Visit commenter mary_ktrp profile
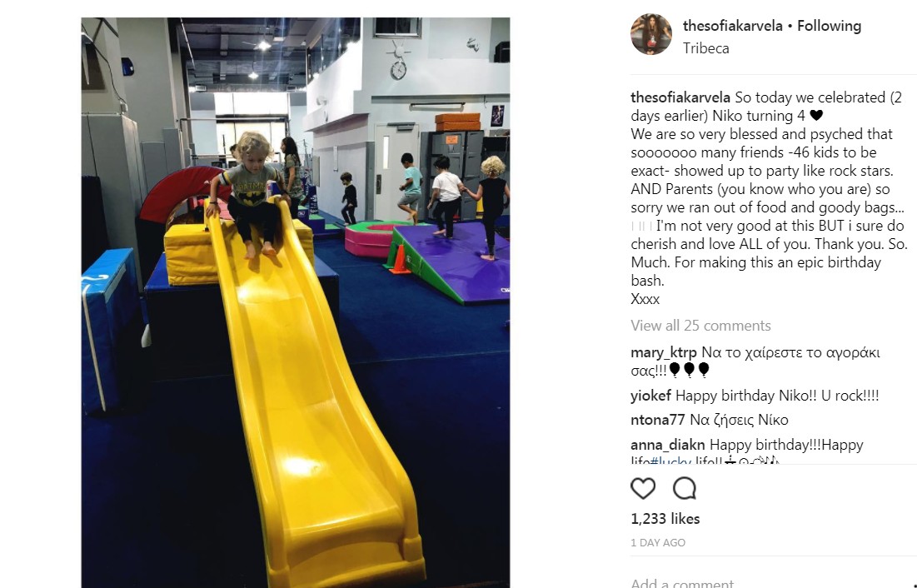917x588 pixels. tap(663, 353)
